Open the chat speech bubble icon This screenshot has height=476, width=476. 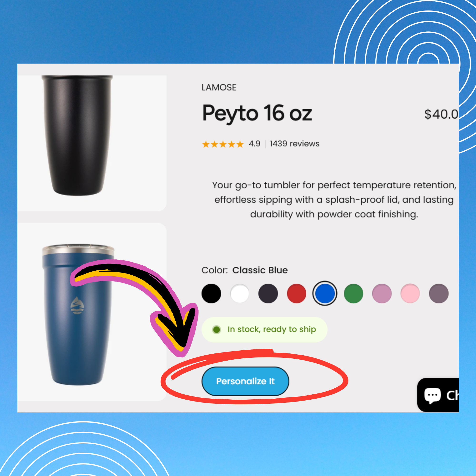[432, 395]
